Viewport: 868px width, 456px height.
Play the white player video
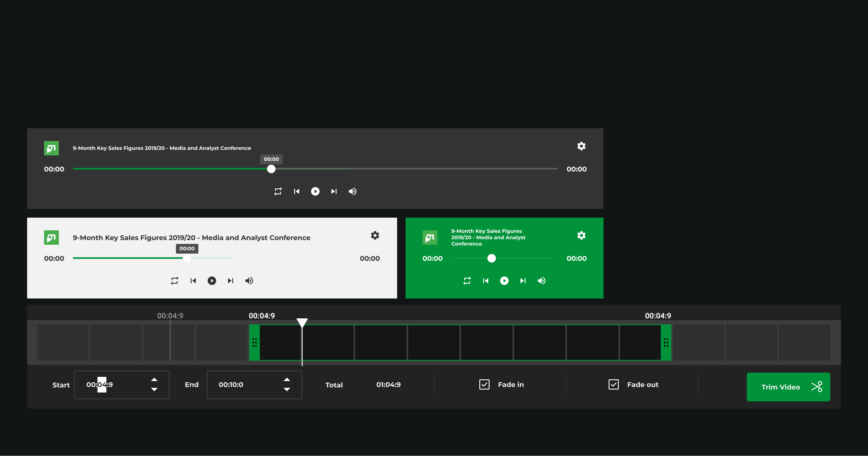click(212, 281)
